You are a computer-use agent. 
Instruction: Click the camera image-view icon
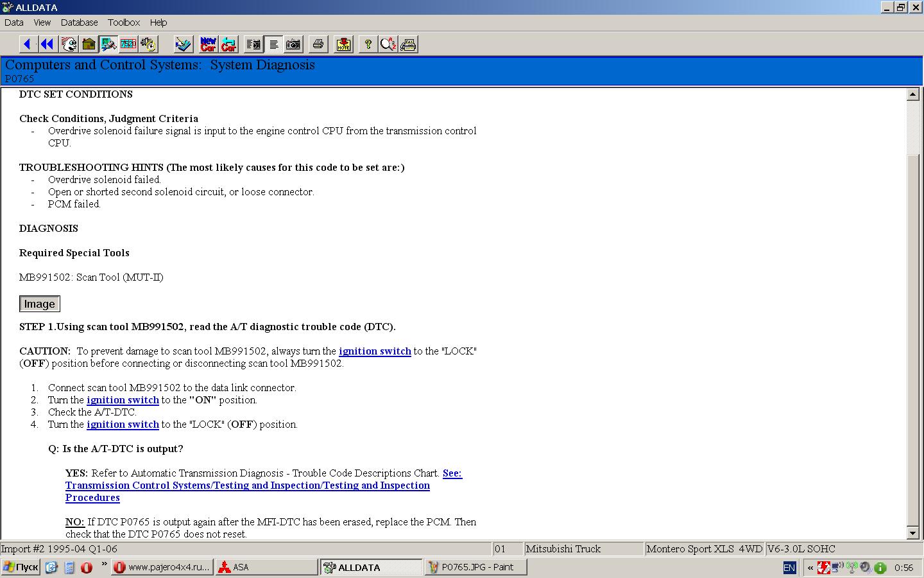tap(293, 44)
